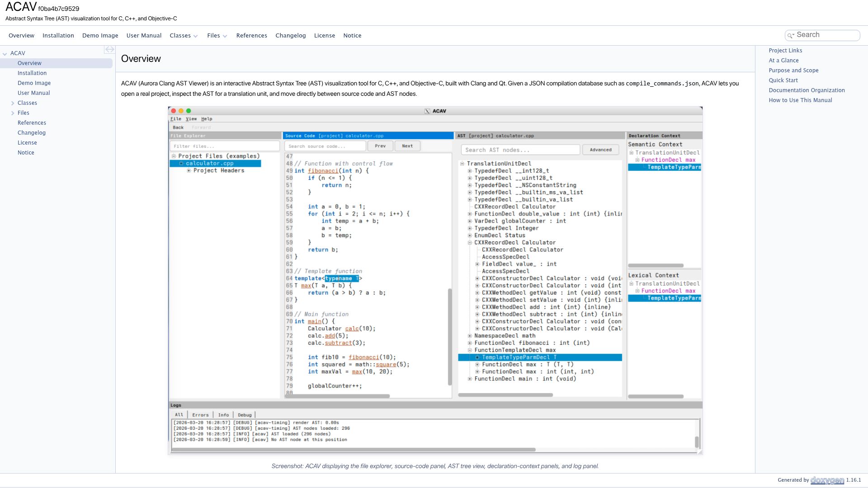The image size is (868, 488).
Task: Select Notice in the sidebar tree
Action: (26, 153)
